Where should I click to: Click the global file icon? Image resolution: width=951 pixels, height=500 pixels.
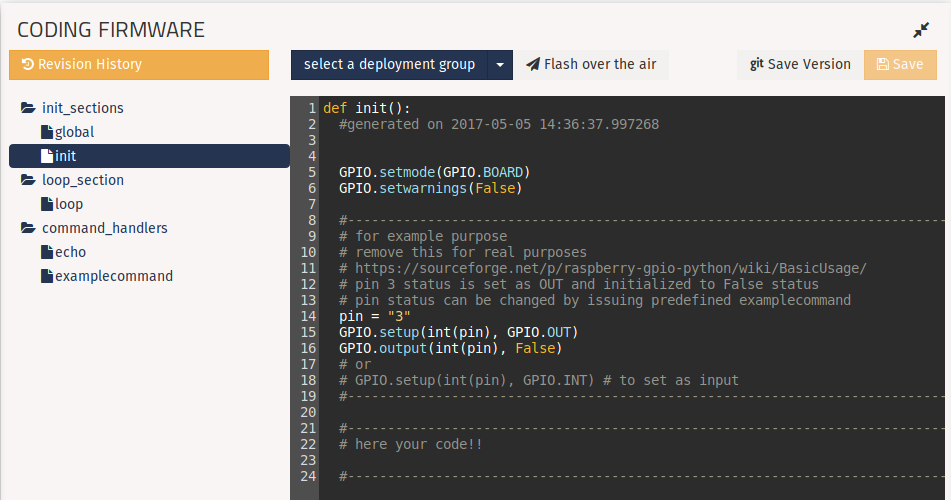(x=46, y=132)
